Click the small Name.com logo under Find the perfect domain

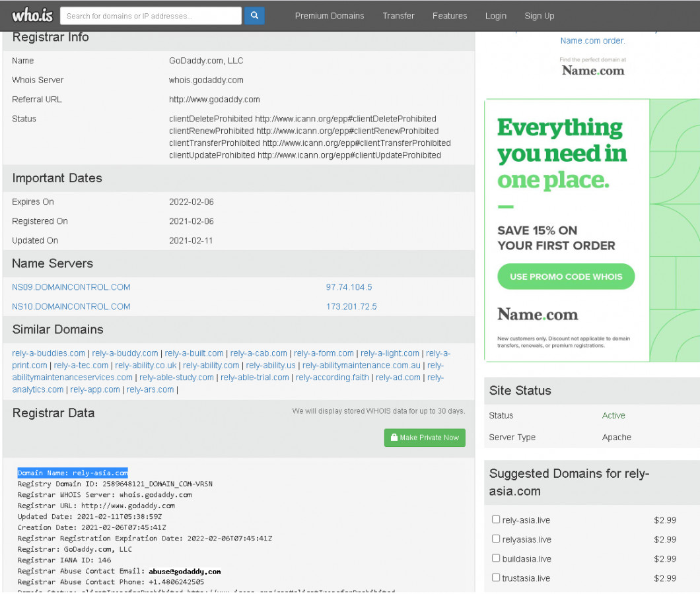pyautogui.click(x=593, y=71)
